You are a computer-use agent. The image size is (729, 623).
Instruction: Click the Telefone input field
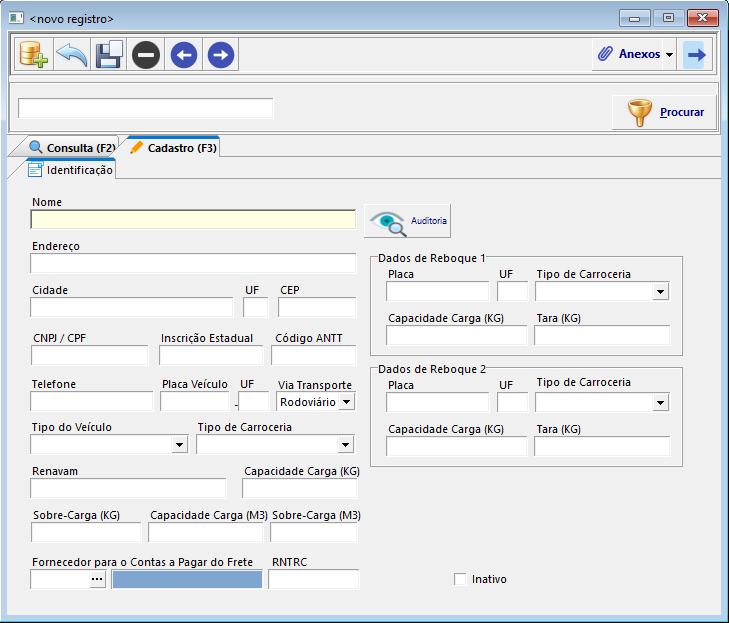(x=92, y=401)
